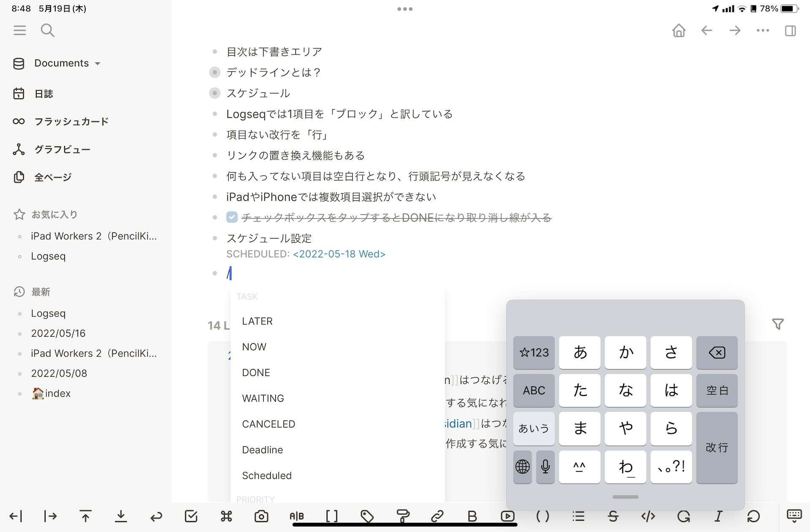810x532 pixels.
Task: Toggle the right sidebar panel
Action: click(790, 31)
